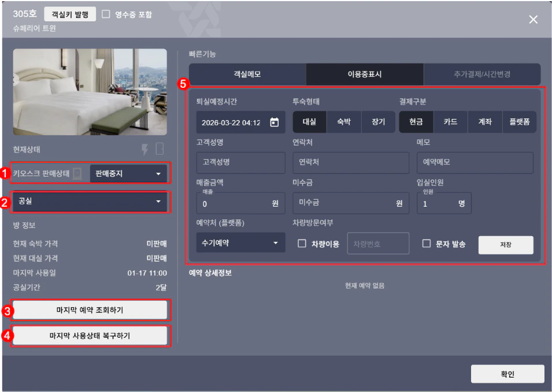Click the 객실키 발행 button
Image resolution: width=552 pixels, height=392 pixels.
coord(70,14)
